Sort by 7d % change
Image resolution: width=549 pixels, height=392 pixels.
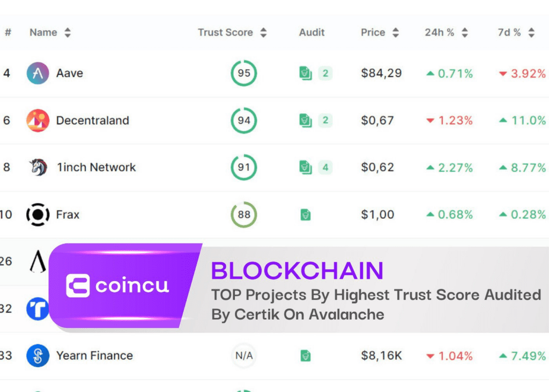click(x=516, y=33)
